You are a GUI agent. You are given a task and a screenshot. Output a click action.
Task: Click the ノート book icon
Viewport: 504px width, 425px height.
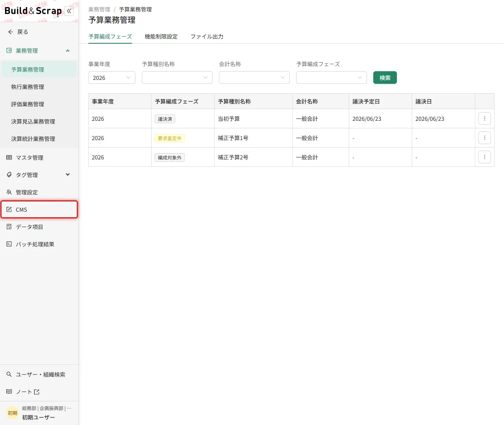[9, 392]
